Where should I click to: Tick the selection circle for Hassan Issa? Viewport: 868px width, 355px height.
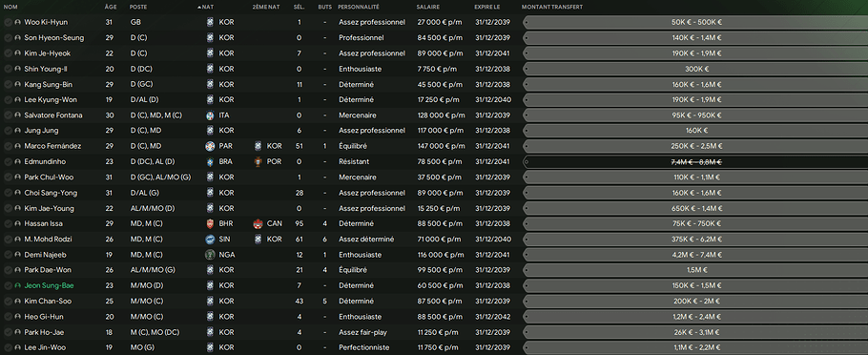coord(8,223)
